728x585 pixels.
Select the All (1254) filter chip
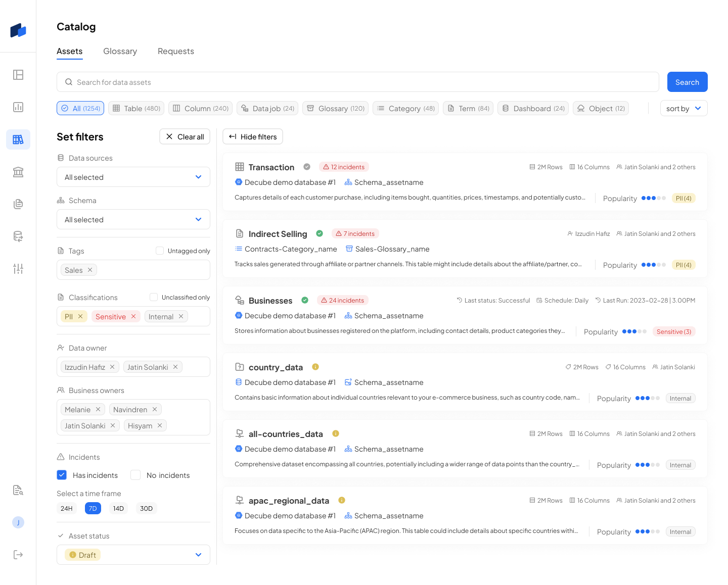[x=80, y=108]
